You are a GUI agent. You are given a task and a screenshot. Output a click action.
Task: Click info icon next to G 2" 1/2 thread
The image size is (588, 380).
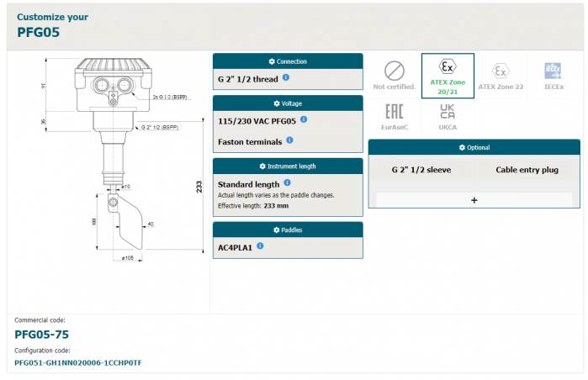pos(286,77)
